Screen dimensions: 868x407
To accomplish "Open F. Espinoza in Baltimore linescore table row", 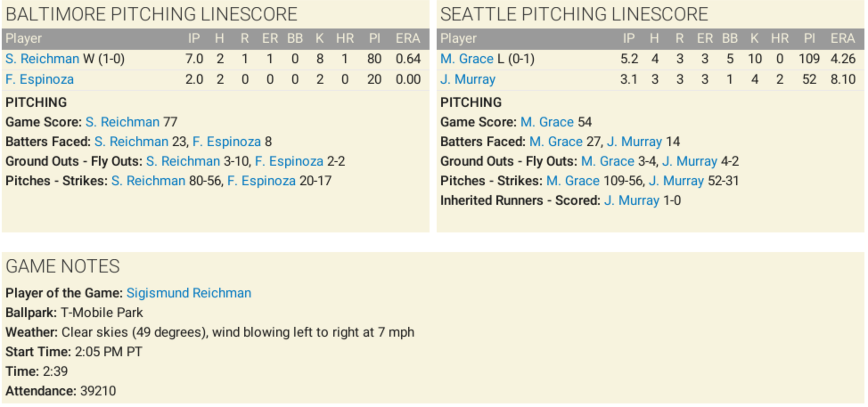I will [x=40, y=79].
